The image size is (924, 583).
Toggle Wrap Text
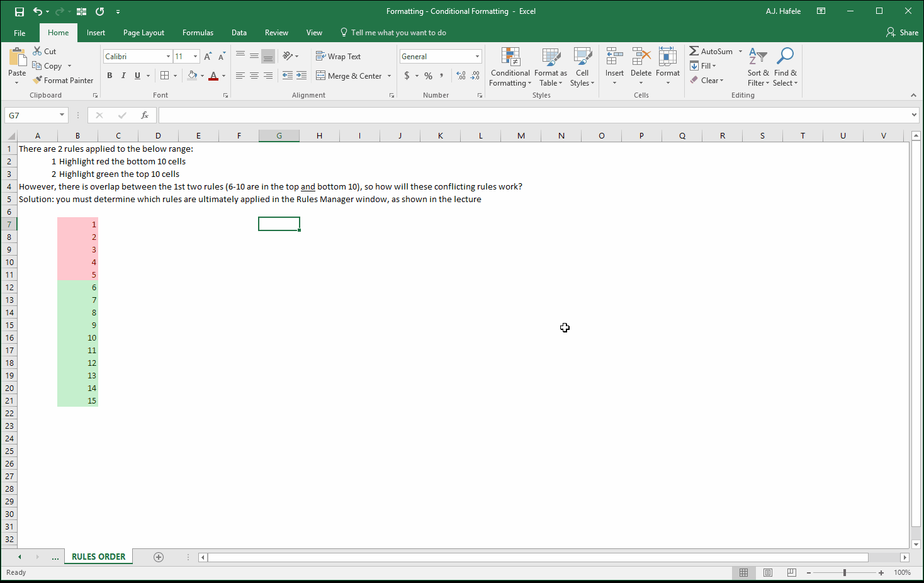tap(338, 56)
